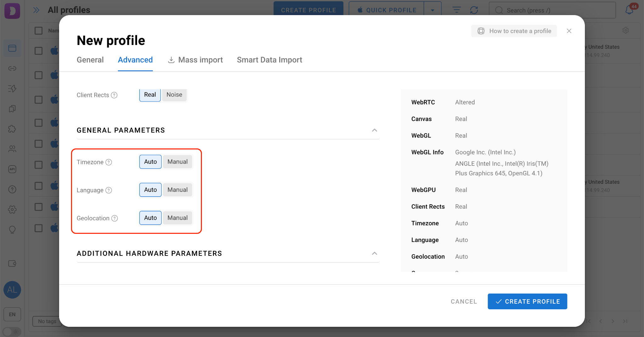Open filter icon in top toolbar
Viewport: 644px width, 337px height.
(457, 10)
